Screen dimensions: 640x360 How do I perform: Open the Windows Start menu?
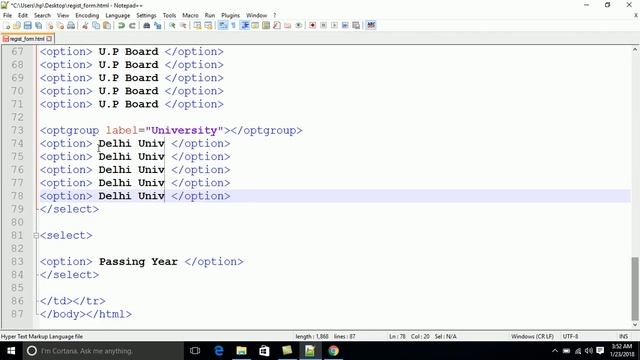pos(11,351)
